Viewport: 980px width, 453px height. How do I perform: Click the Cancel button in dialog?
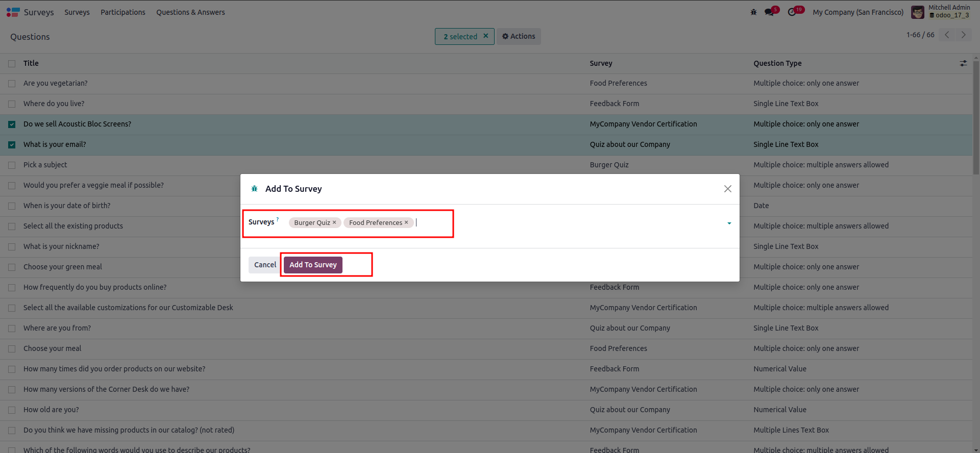pyautogui.click(x=265, y=265)
